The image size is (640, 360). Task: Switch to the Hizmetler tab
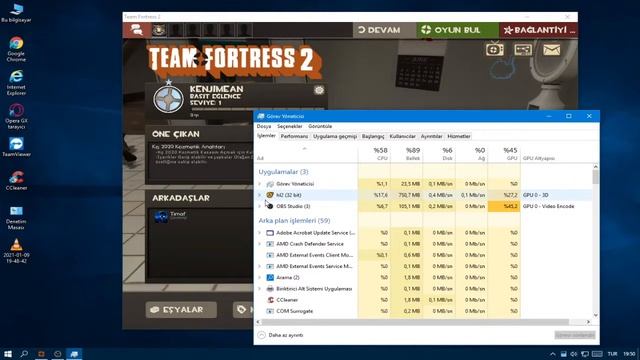tap(459, 136)
